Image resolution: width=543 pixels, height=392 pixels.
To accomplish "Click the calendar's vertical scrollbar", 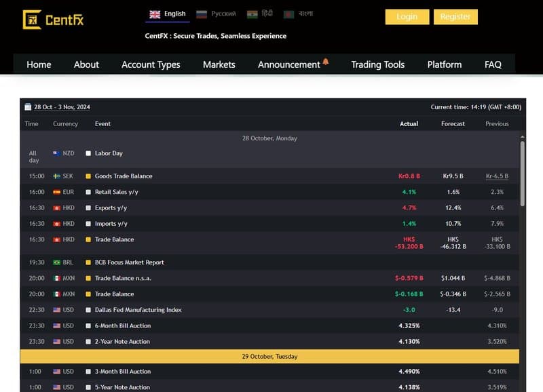I will point(522,173).
